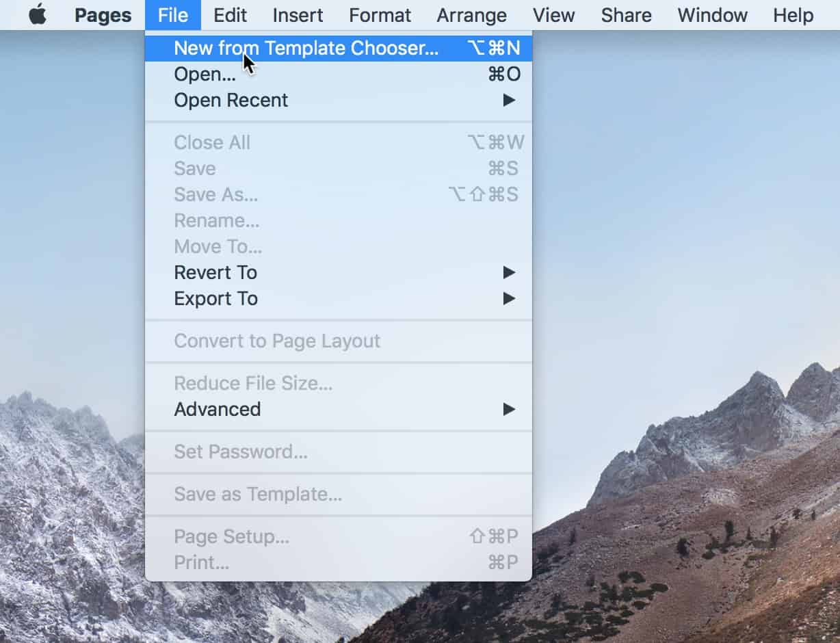Click Save as Template... entry
840x643 pixels.
tap(339, 494)
